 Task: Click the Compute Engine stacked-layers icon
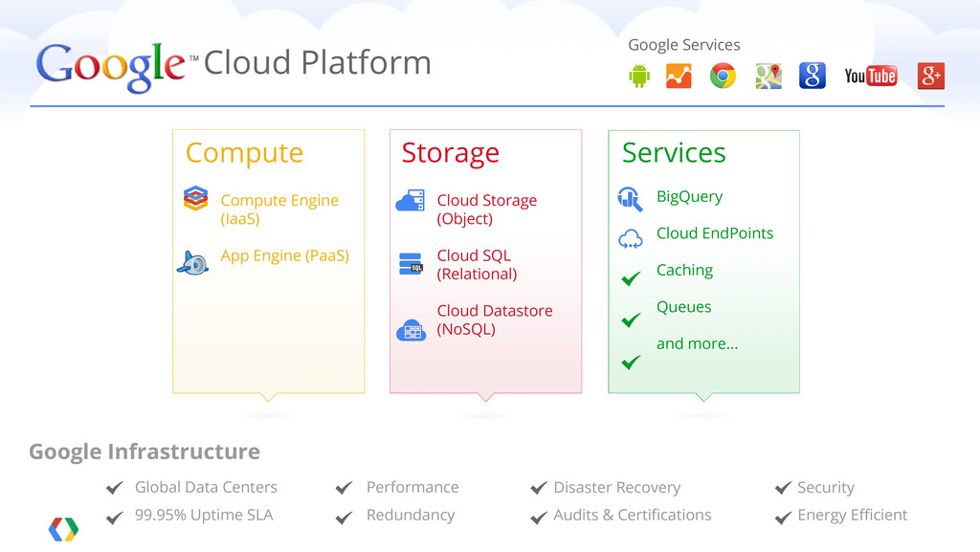pyautogui.click(x=195, y=198)
